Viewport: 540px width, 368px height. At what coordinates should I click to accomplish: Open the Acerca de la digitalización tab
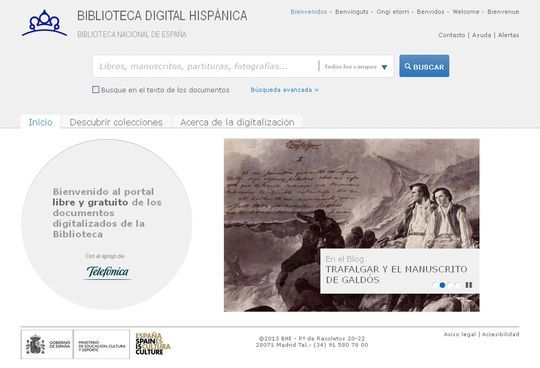coord(237,122)
